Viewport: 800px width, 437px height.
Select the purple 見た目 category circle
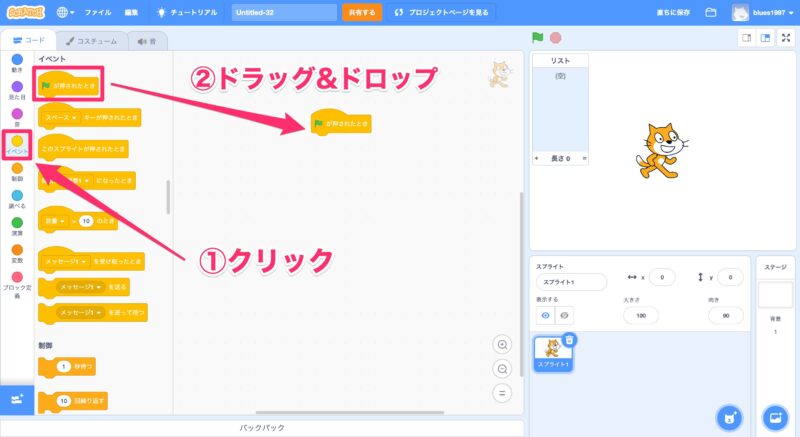(x=17, y=88)
